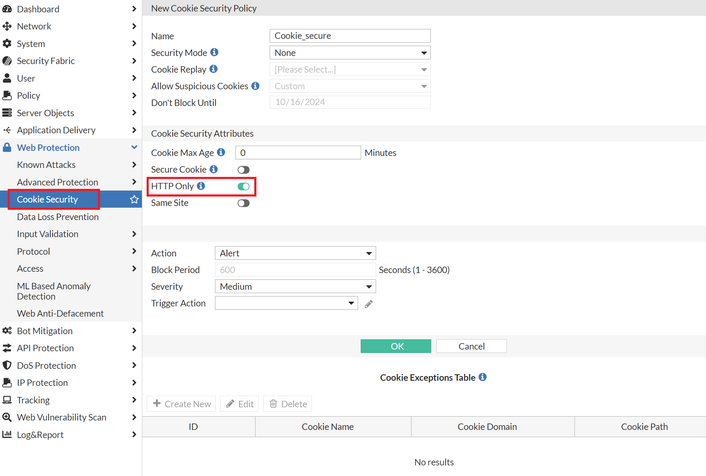
Task: Click the Bot Mitigation sidebar icon
Action: coord(8,331)
